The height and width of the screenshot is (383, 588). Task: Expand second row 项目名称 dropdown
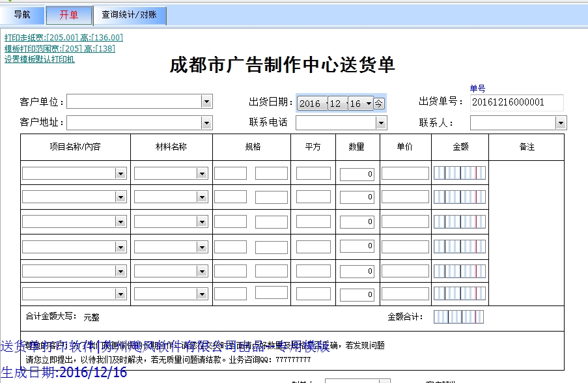[120, 197]
